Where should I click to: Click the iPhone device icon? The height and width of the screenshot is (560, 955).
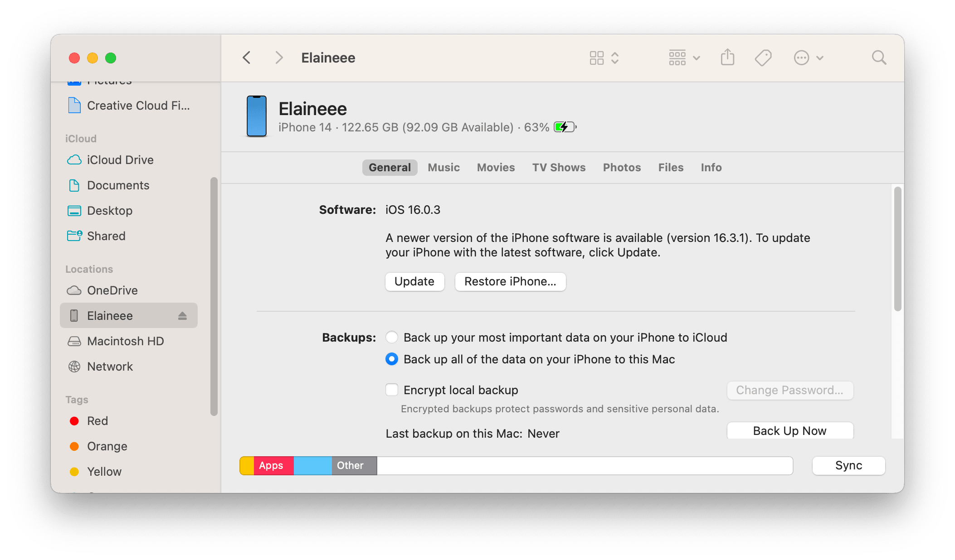point(256,116)
